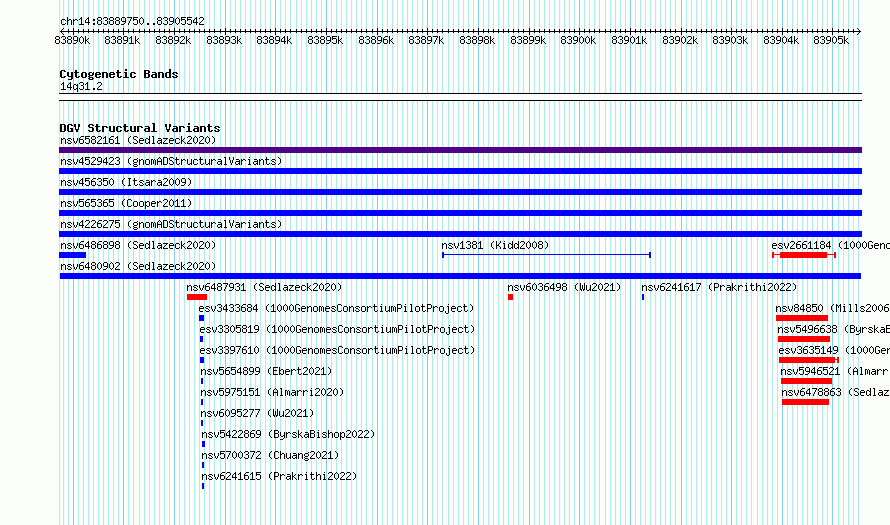Image resolution: width=890 pixels, height=525 pixels.
Task: Click the 83895k ruler tick label
Action: [x=325, y=40]
